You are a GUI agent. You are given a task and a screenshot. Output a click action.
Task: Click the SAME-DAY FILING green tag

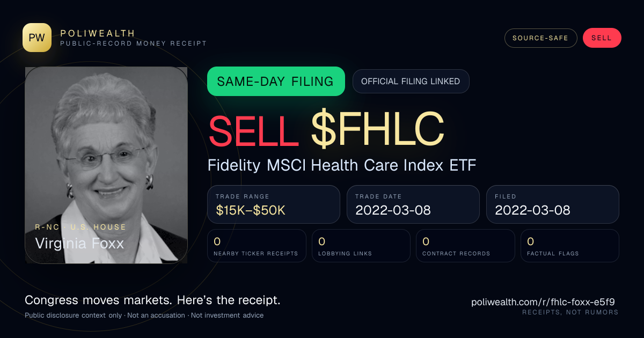(x=276, y=82)
